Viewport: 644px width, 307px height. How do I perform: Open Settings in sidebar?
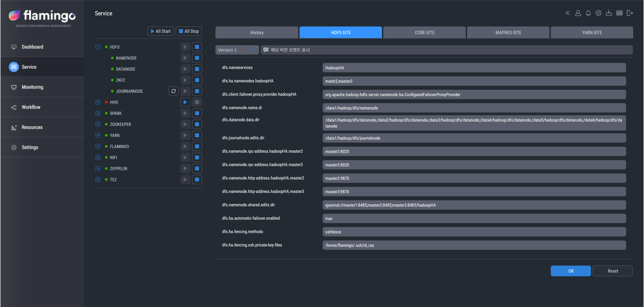(42, 147)
